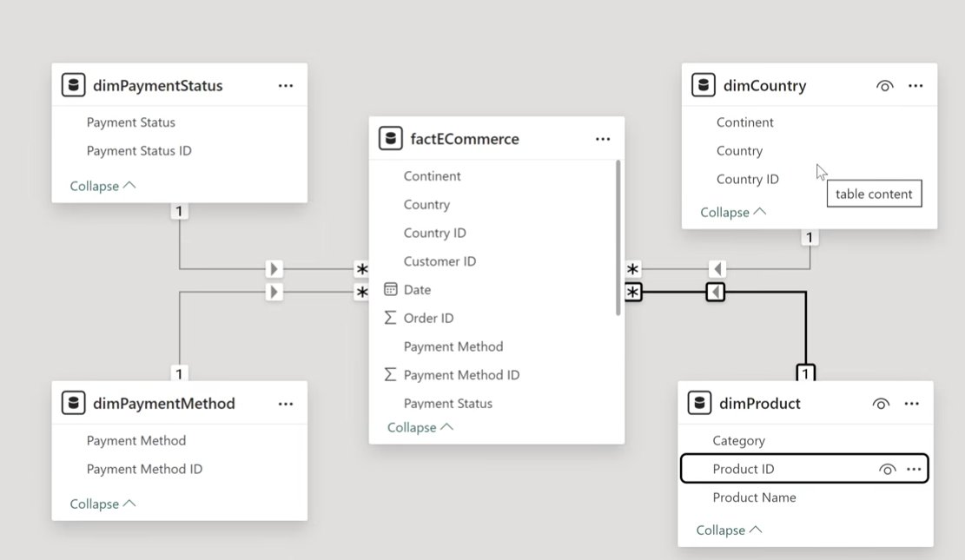Click the dimProduct table database icon

[700, 403]
